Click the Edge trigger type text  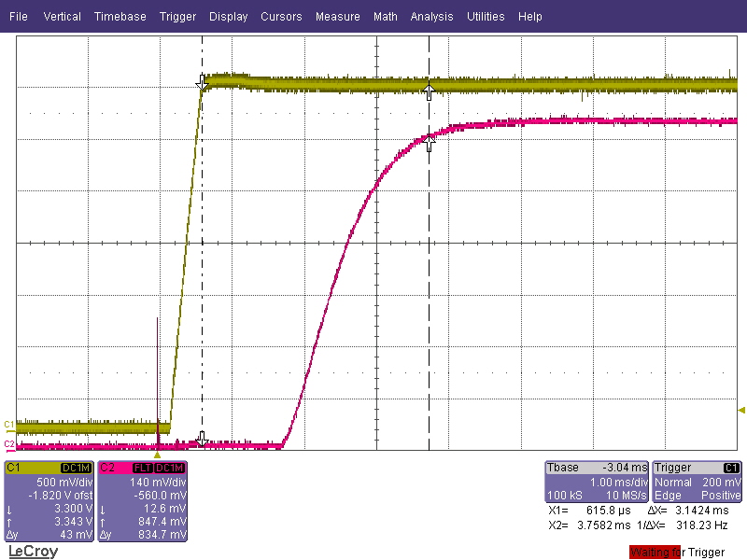click(x=668, y=496)
